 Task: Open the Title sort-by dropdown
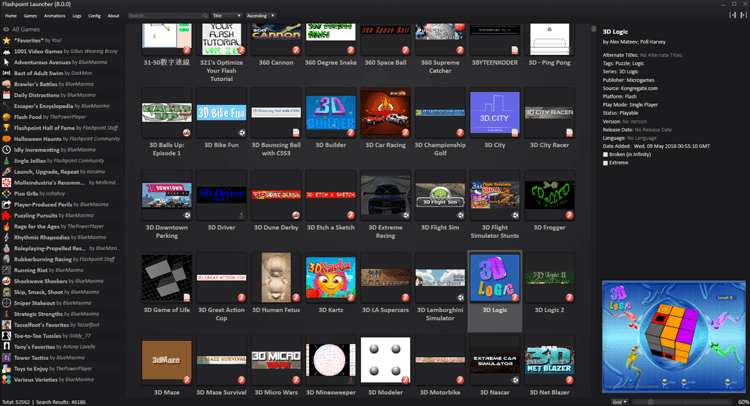(x=227, y=16)
